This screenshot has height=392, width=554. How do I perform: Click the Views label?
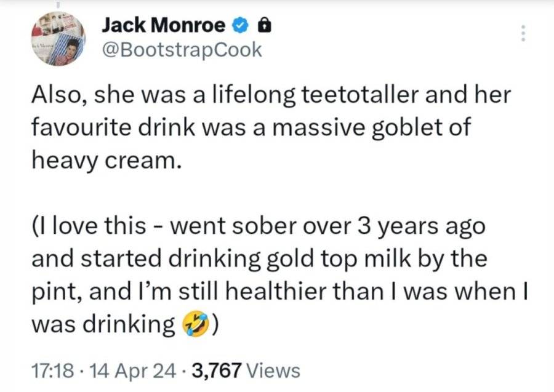coord(273,370)
